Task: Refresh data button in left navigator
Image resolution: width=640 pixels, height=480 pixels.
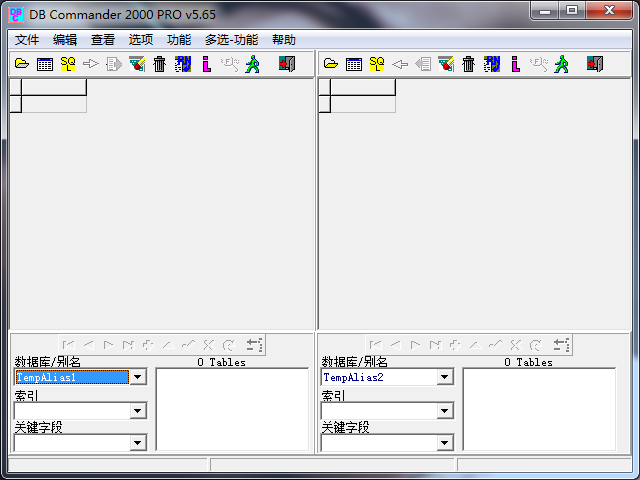Action: click(x=229, y=345)
